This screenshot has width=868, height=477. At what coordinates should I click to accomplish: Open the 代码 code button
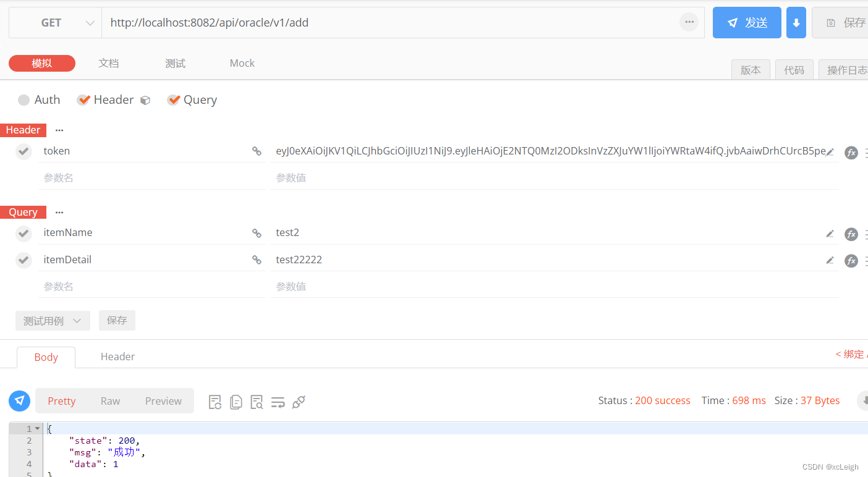(794, 70)
